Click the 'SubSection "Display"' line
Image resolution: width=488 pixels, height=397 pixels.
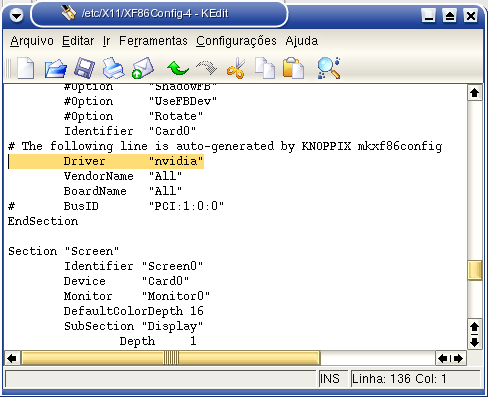coord(133,326)
